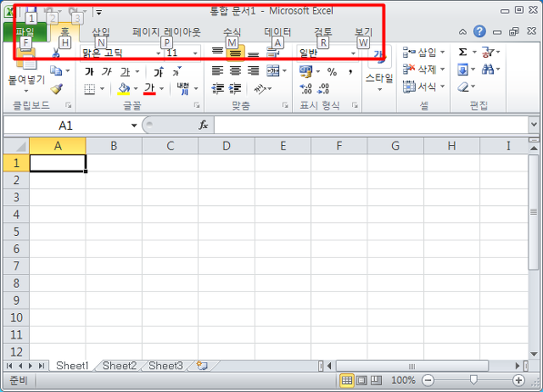
Task: Select row 5 header
Action: coord(16,232)
